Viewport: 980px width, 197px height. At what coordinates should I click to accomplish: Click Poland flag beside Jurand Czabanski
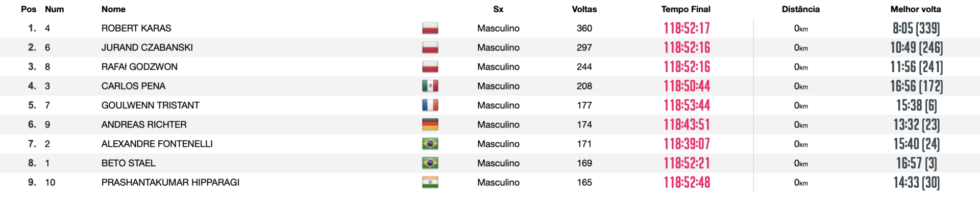(x=430, y=48)
